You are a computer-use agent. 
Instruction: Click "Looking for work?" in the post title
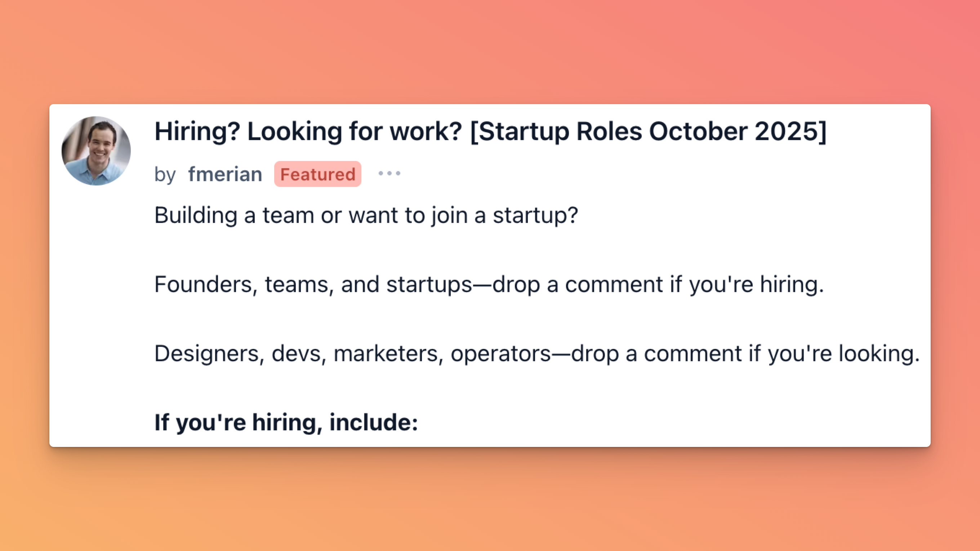tap(355, 131)
